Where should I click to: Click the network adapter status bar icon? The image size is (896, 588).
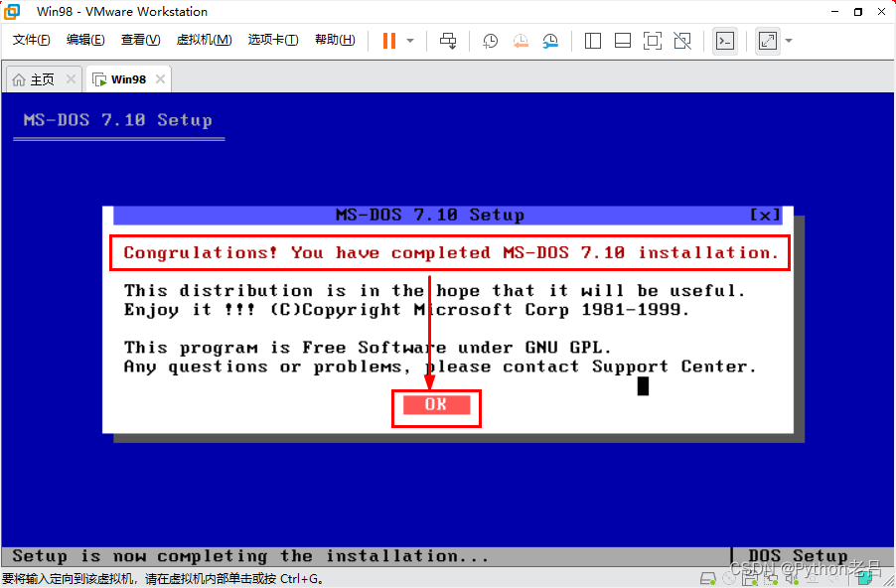(771, 579)
